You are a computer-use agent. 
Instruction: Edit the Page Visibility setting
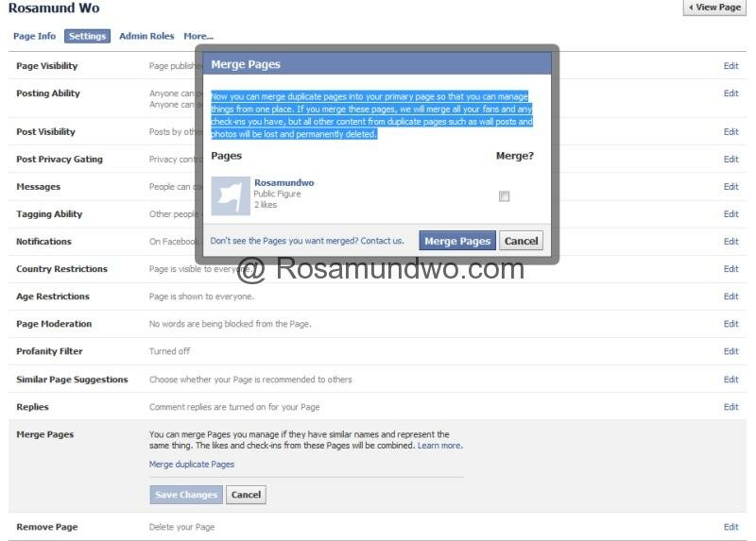click(730, 66)
